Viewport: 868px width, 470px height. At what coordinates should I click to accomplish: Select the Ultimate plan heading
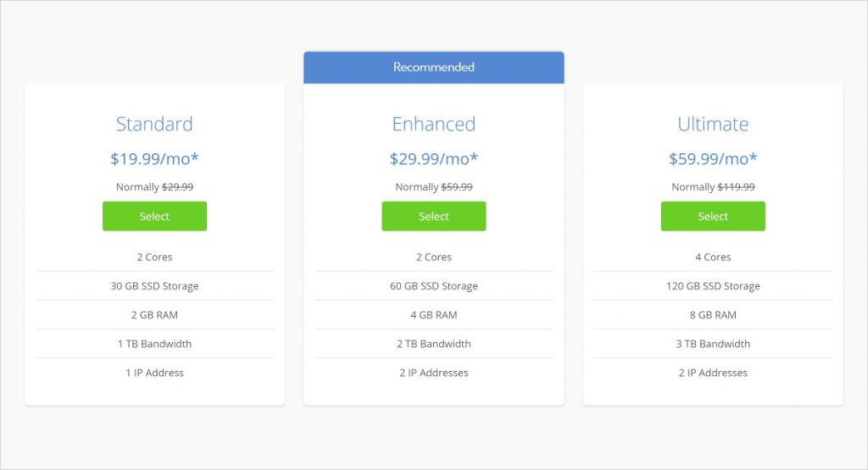[x=713, y=124]
